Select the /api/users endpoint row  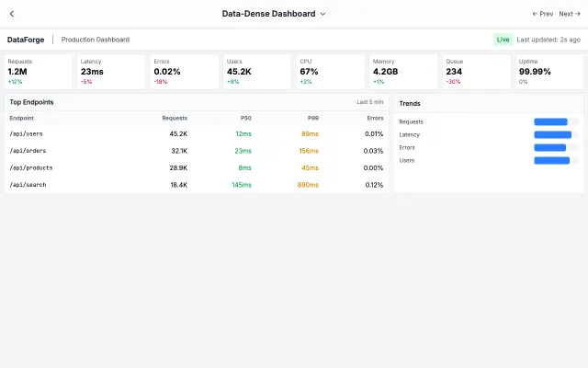197,133
